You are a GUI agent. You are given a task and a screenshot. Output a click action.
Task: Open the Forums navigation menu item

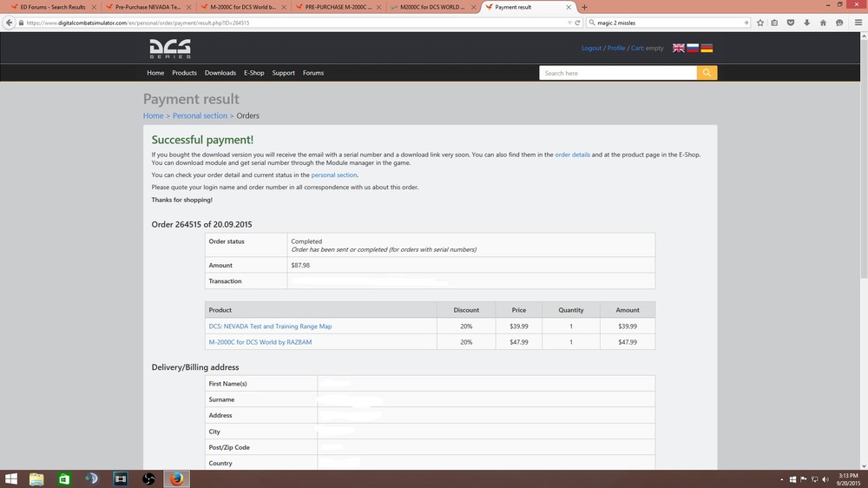pos(313,73)
